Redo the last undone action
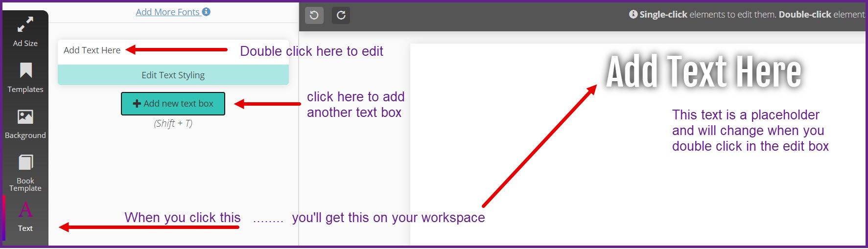This screenshot has width=868, height=249. tap(341, 15)
